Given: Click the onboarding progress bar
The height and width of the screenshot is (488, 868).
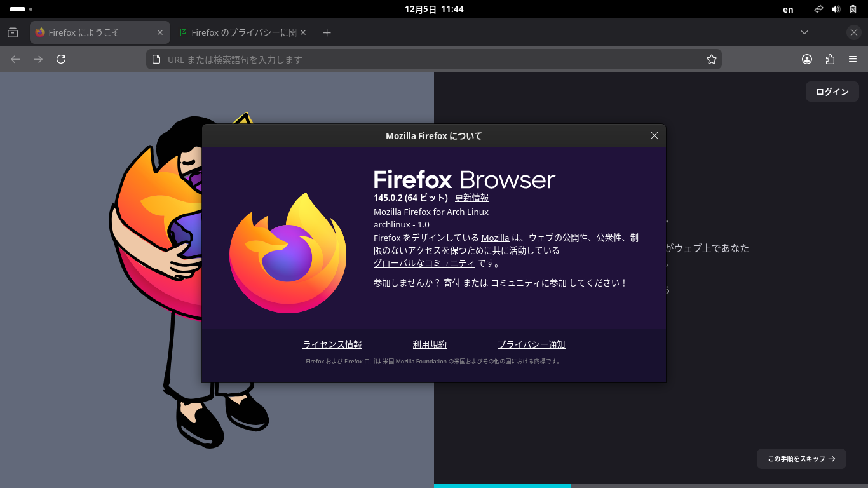Looking at the screenshot, I should click(651, 486).
